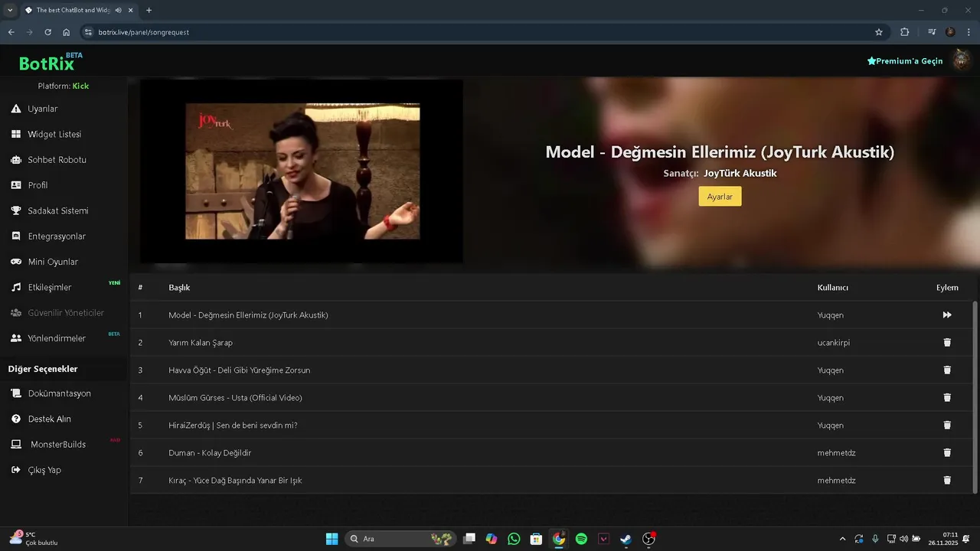Open the browser extensions puzzle icon

904,32
